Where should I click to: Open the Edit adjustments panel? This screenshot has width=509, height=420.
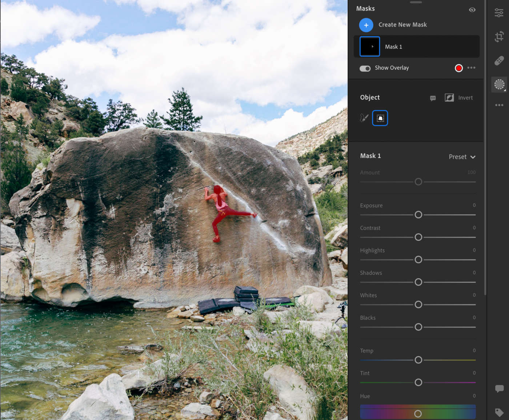(499, 12)
